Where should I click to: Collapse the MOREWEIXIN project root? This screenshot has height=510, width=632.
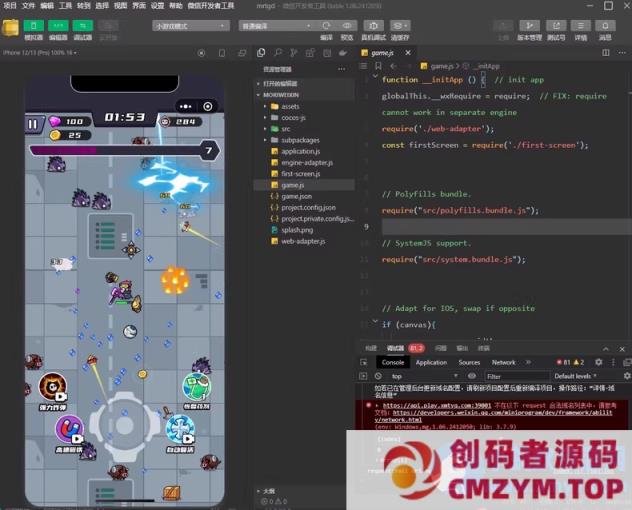306,95
